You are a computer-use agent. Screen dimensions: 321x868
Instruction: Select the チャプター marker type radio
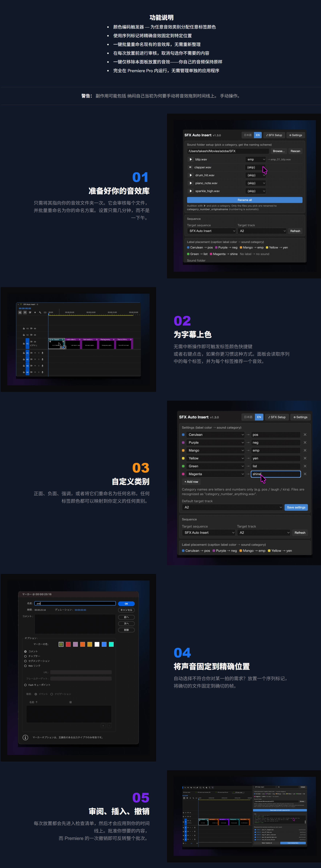tap(25, 656)
